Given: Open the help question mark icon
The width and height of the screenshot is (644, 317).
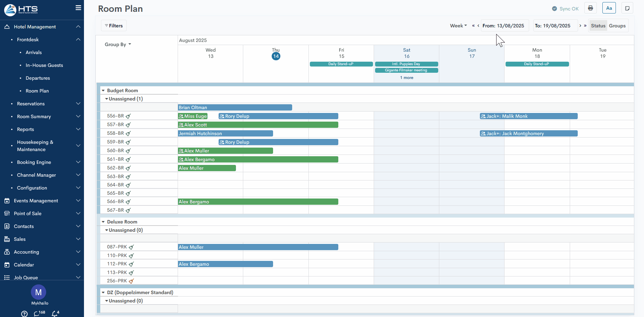Looking at the screenshot, I should [x=24, y=314].
